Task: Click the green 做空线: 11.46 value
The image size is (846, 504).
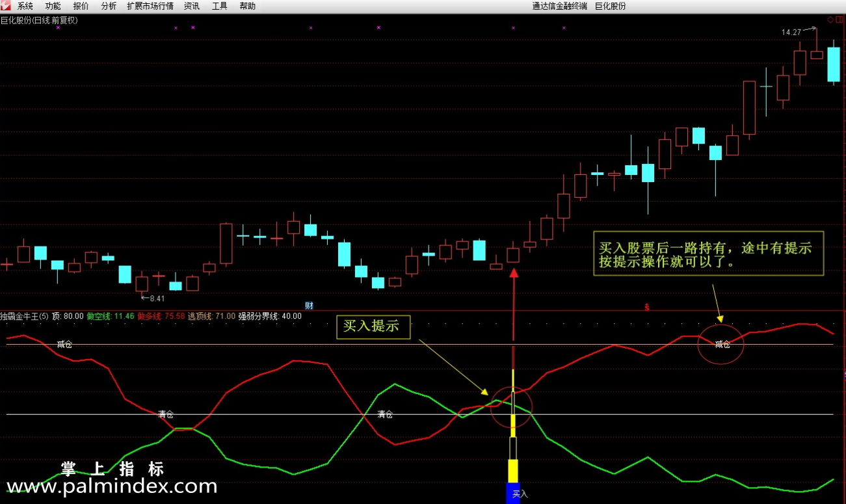Action: pos(111,316)
